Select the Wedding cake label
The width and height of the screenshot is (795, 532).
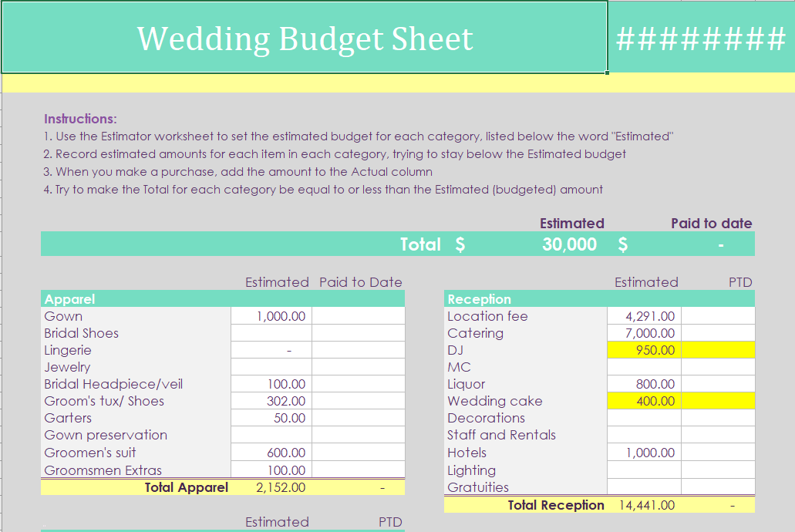495,401
